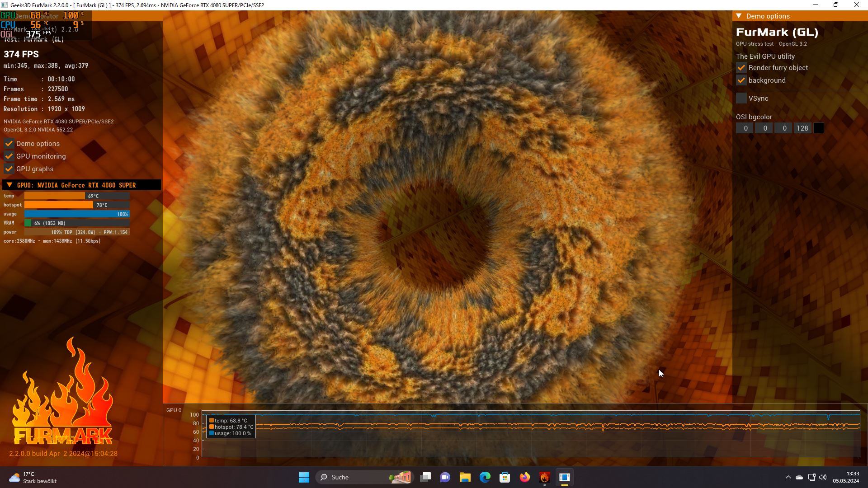
Task: Open the OSI bgcolor black color swatch
Action: pyautogui.click(x=818, y=128)
